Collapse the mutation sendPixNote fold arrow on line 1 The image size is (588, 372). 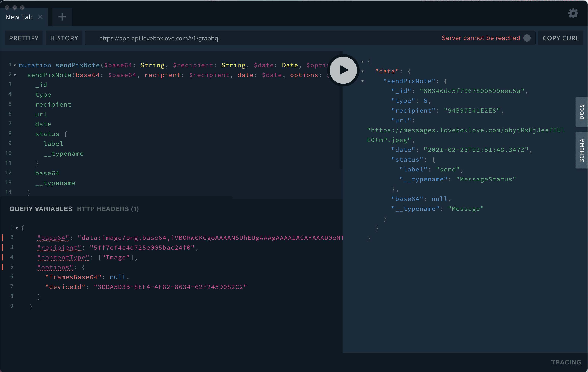coord(15,66)
